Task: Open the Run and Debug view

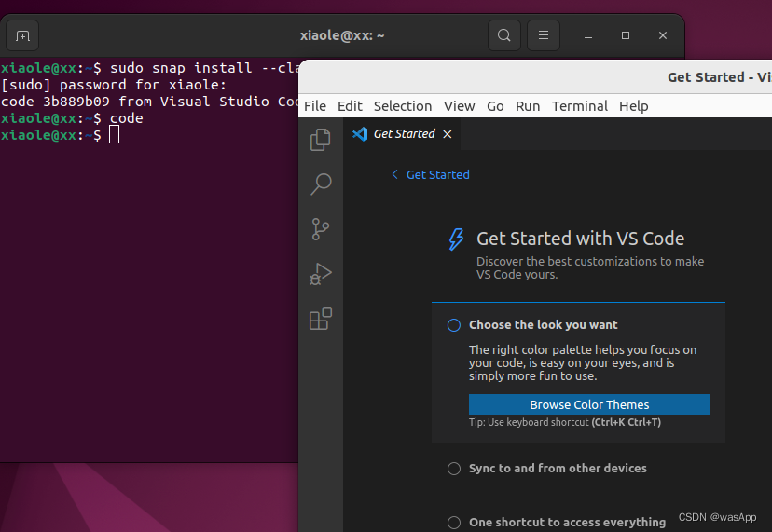Action: pyautogui.click(x=321, y=274)
